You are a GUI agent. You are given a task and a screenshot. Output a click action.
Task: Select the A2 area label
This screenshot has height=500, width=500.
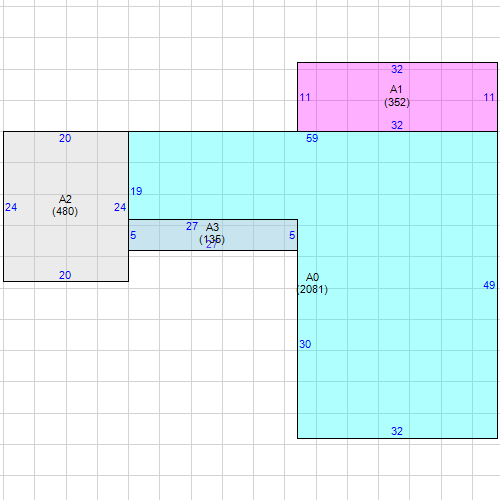click(x=65, y=199)
